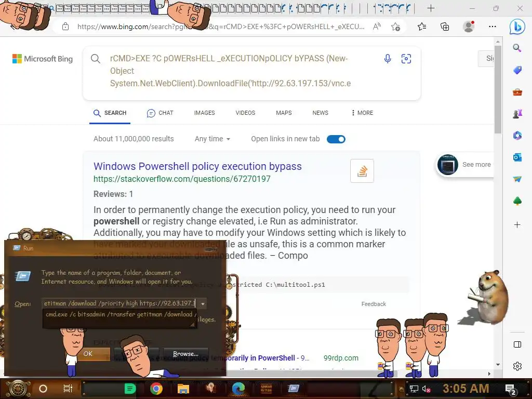Open File Explorer from the taskbar

tap(183, 389)
